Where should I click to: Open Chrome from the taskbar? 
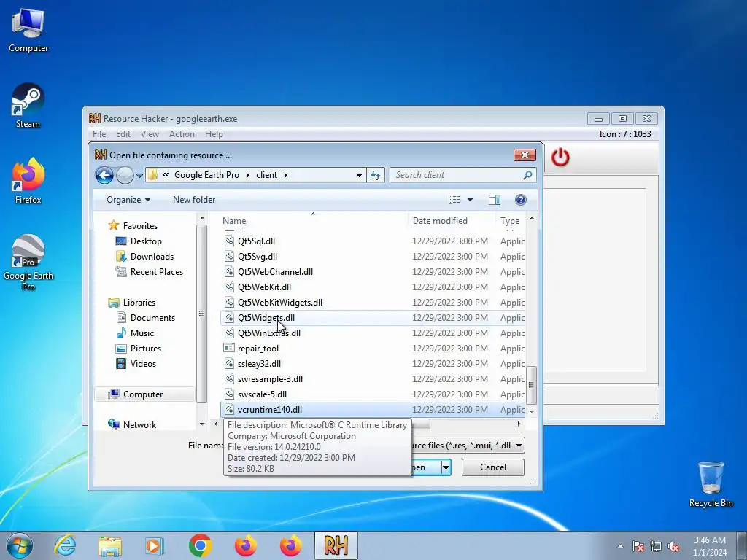click(x=201, y=545)
